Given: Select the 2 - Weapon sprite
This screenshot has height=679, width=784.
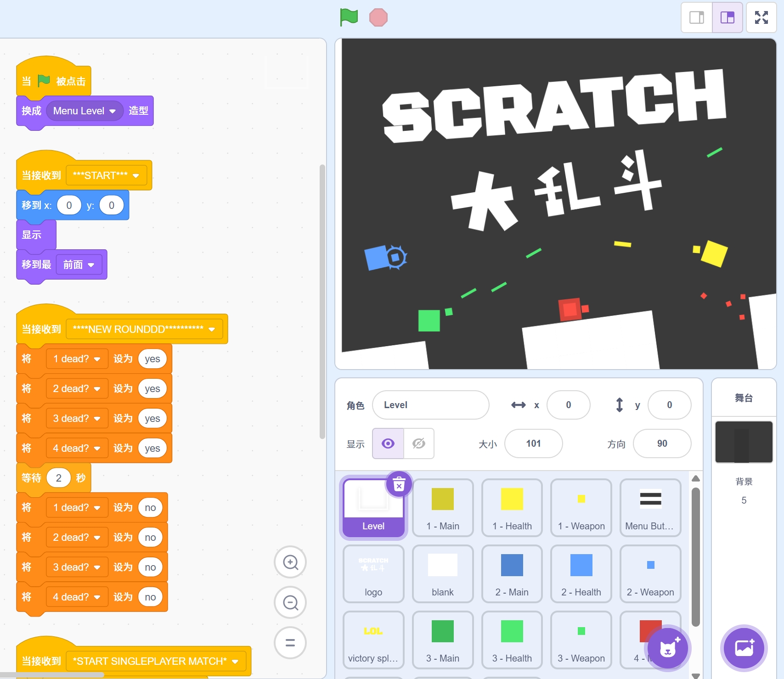Looking at the screenshot, I should click(650, 573).
